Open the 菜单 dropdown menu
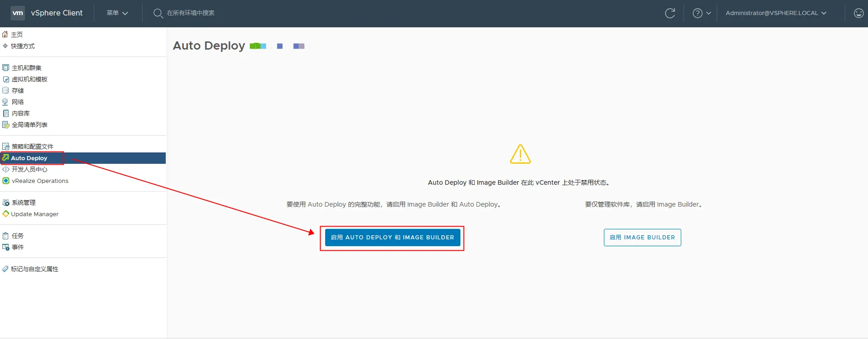Viewport: 868px width, 339px height. 117,13
